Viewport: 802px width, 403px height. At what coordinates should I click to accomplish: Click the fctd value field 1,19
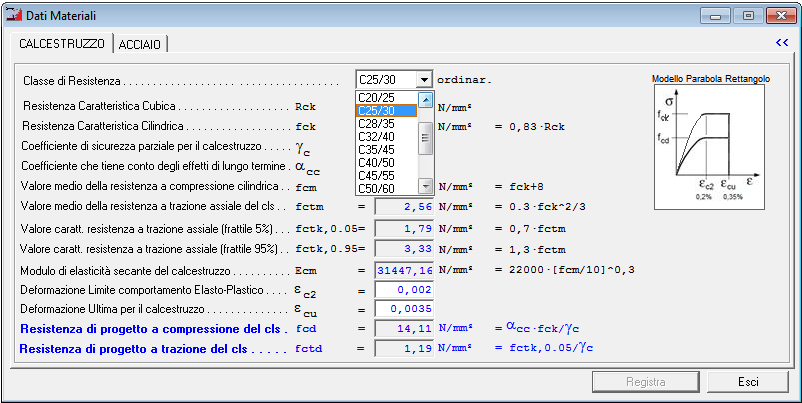pyautogui.click(x=404, y=349)
